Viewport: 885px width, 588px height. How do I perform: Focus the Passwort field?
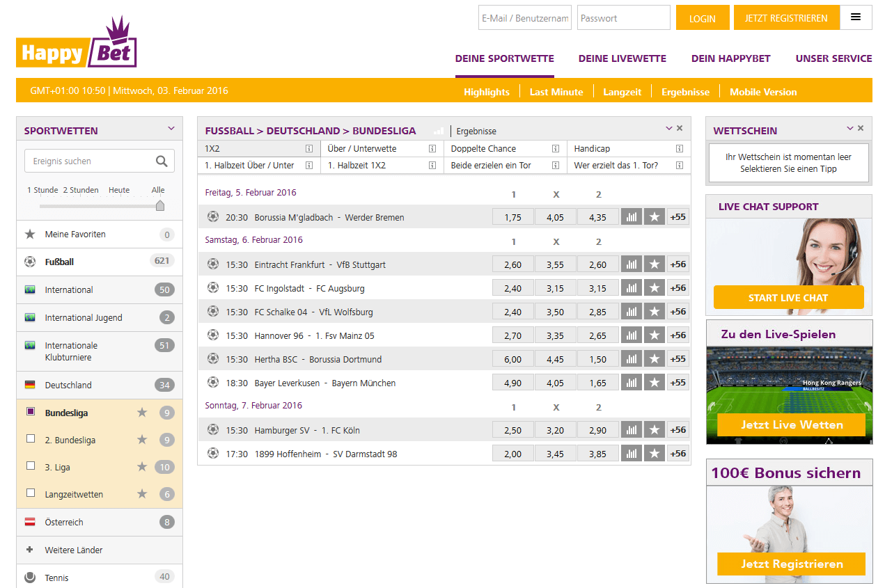coord(624,18)
